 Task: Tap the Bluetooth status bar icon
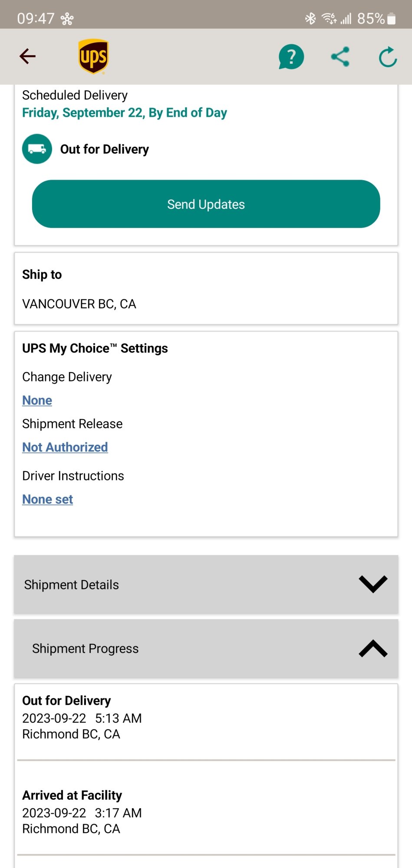(x=310, y=18)
